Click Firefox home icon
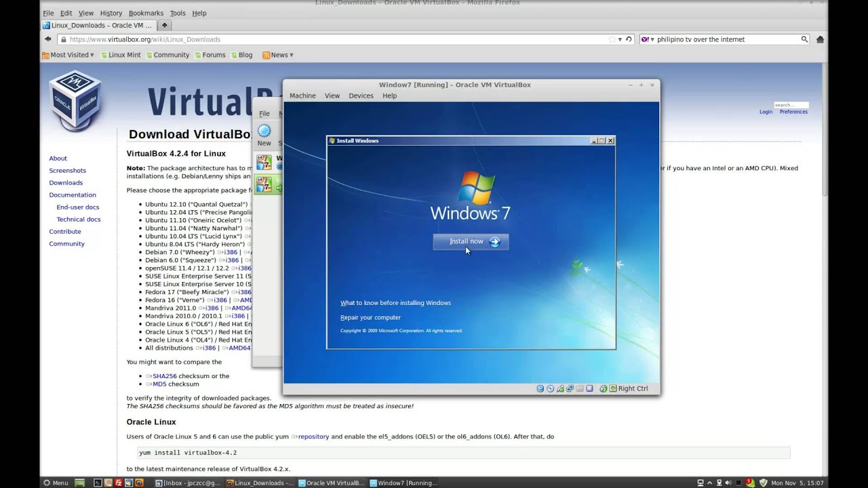The height and width of the screenshot is (488, 868). click(820, 39)
